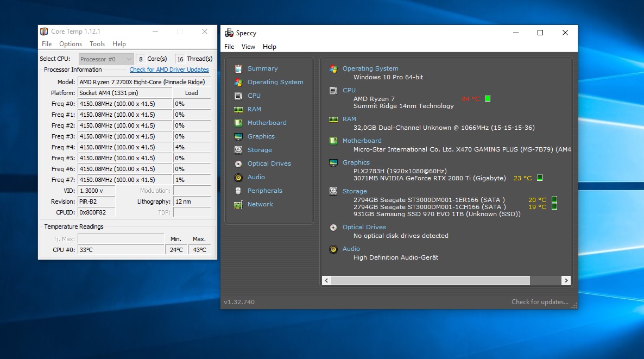
Task: Click the CPU temperature green indicator
Action: pos(488,99)
